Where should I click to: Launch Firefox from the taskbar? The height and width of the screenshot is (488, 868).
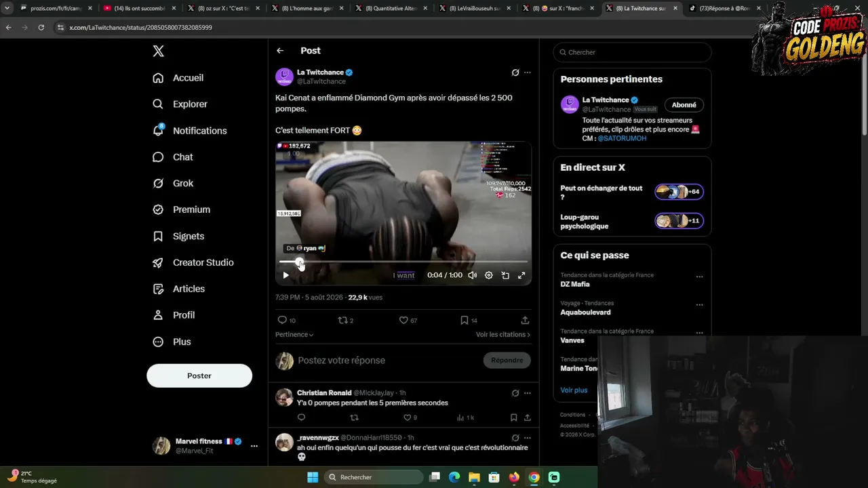click(514, 477)
